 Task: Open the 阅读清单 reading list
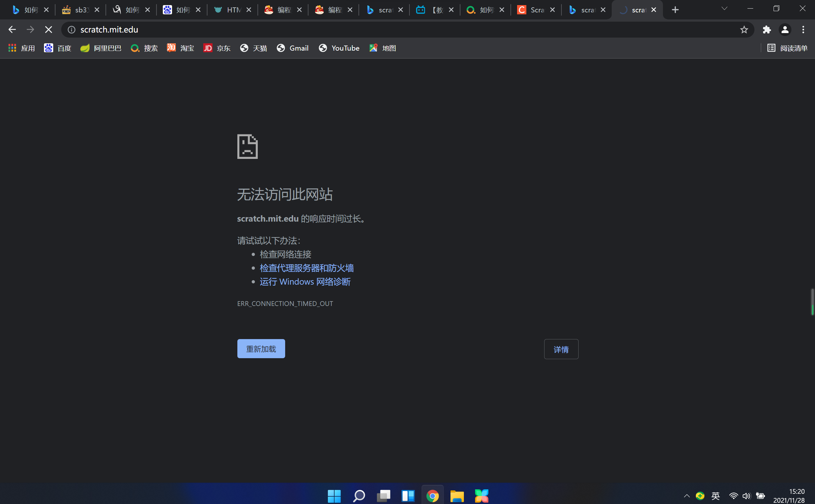point(787,48)
